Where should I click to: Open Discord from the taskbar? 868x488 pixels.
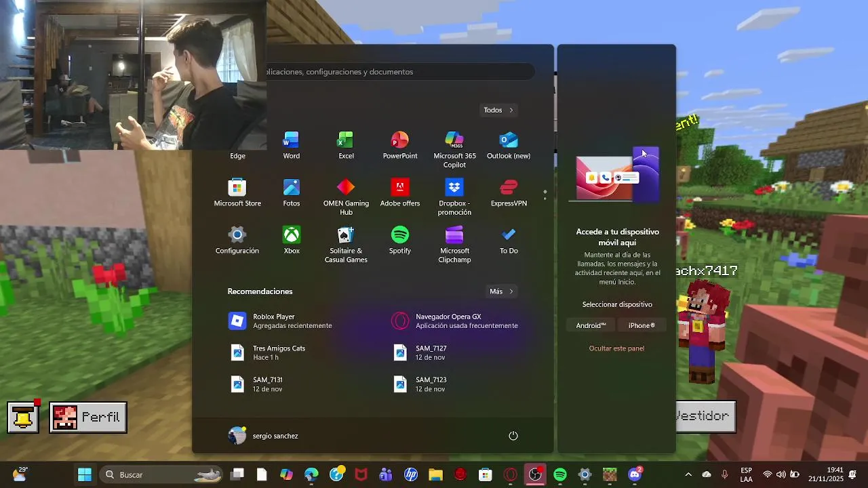pyautogui.click(x=635, y=474)
